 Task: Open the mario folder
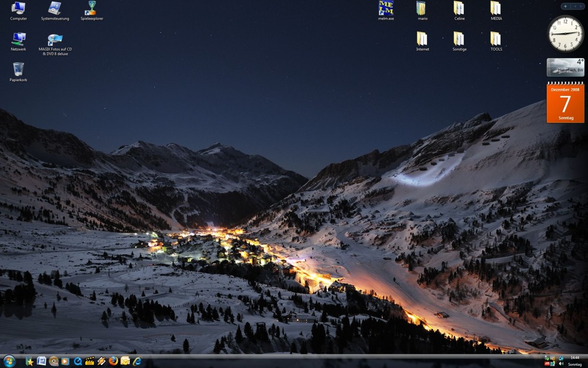422,9
